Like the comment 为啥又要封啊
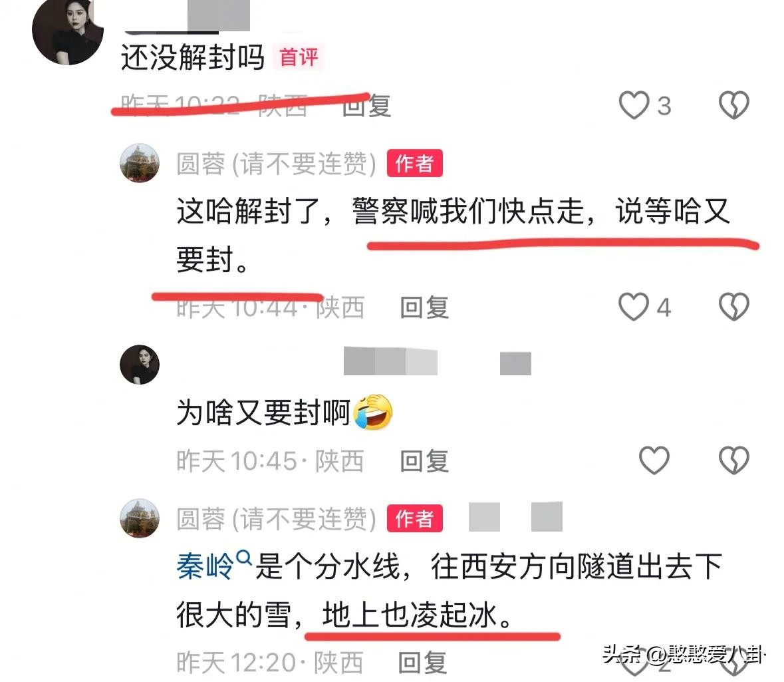 (654, 460)
